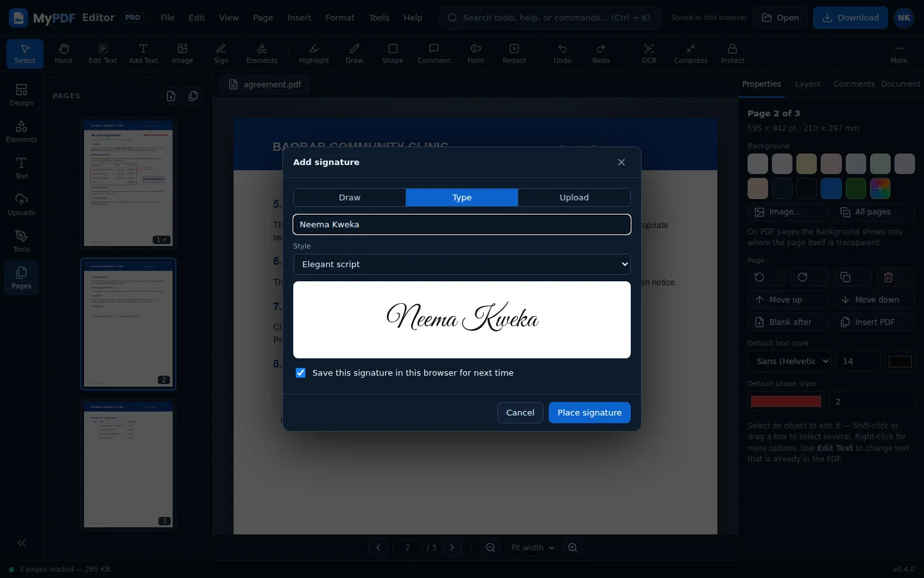Open the Uploads sidebar panel
The image size is (924, 578).
(21, 205)
